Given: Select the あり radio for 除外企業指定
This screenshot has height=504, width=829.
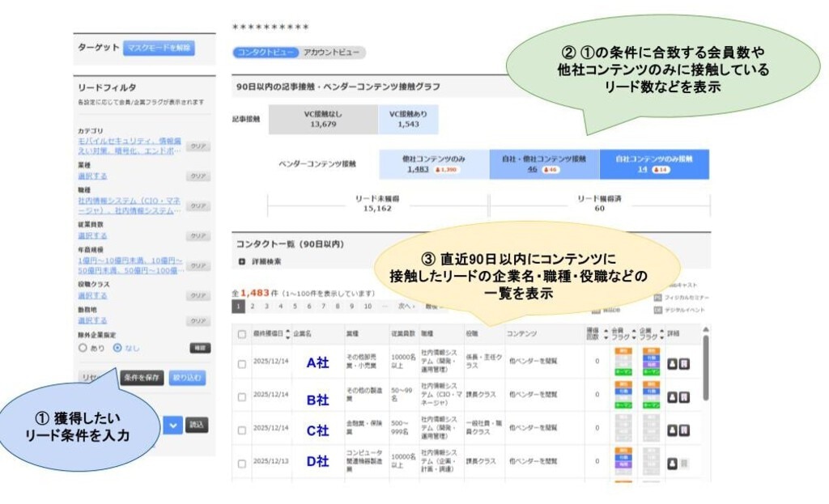Looking at the screenshot, I should pos(82,348).
